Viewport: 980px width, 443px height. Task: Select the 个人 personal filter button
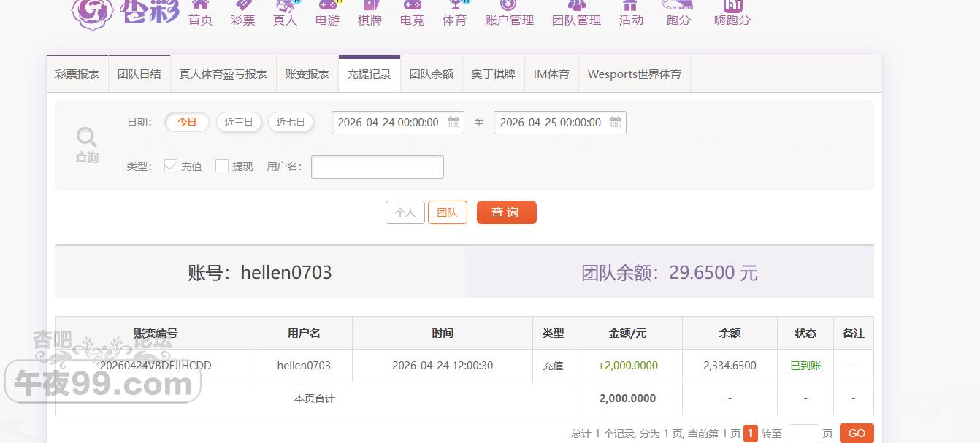[405, 212]
